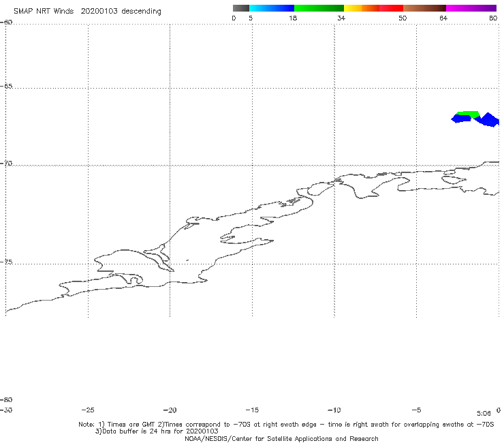
Task: Click the color bar label "34"
Action: (x=341, y=18)
